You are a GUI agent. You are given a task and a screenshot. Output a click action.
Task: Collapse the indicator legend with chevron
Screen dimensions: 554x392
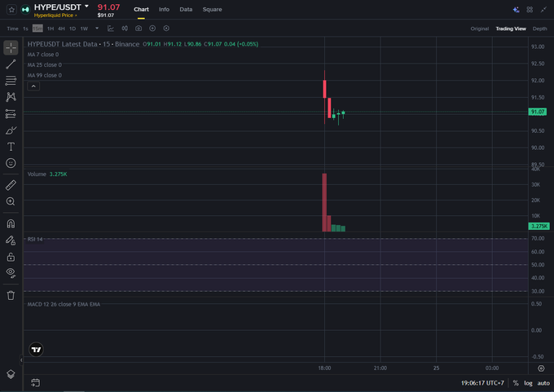[x=33, y=86]
